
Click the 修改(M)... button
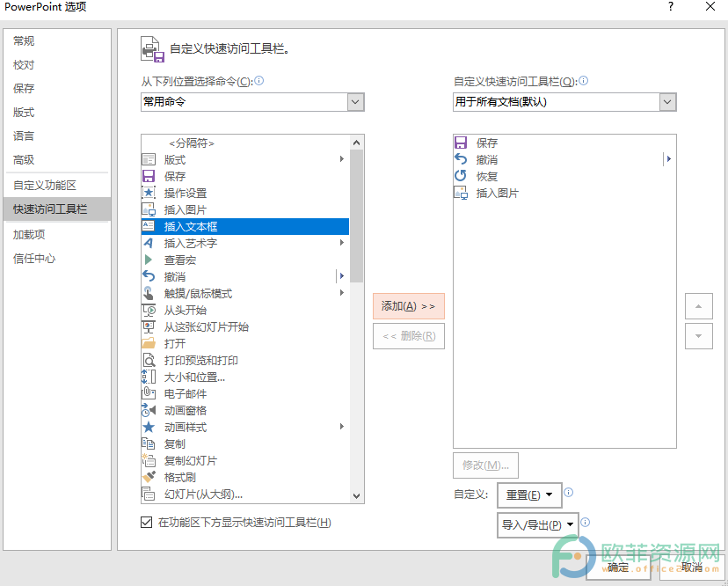[485, 465]
